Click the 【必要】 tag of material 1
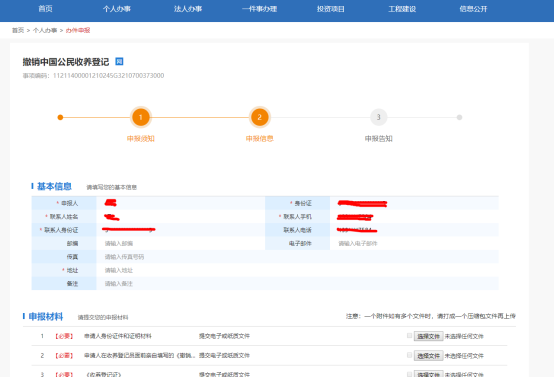 (x=64, y=336)
